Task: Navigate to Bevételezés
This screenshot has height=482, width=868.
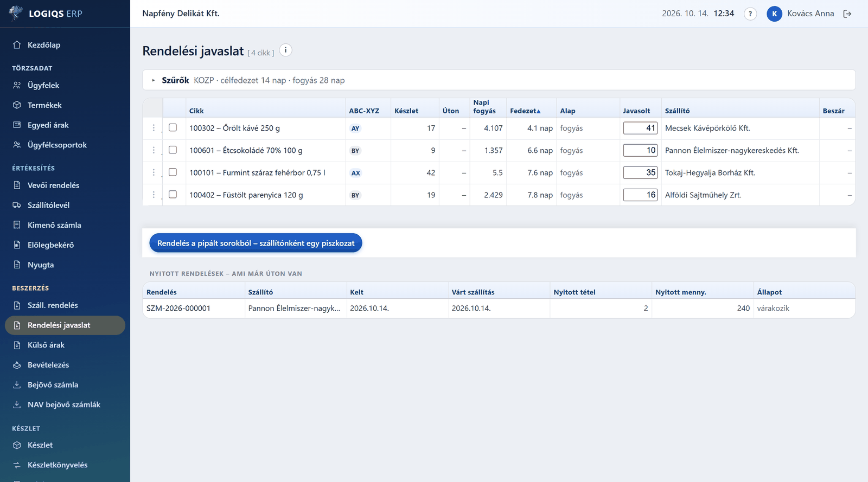Action: [65, 365]
